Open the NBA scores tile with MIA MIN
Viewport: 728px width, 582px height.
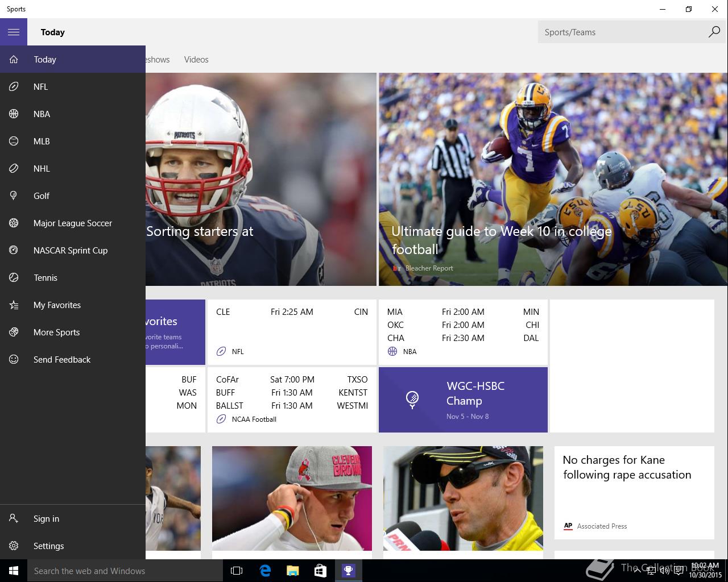[x=463, y=332]
